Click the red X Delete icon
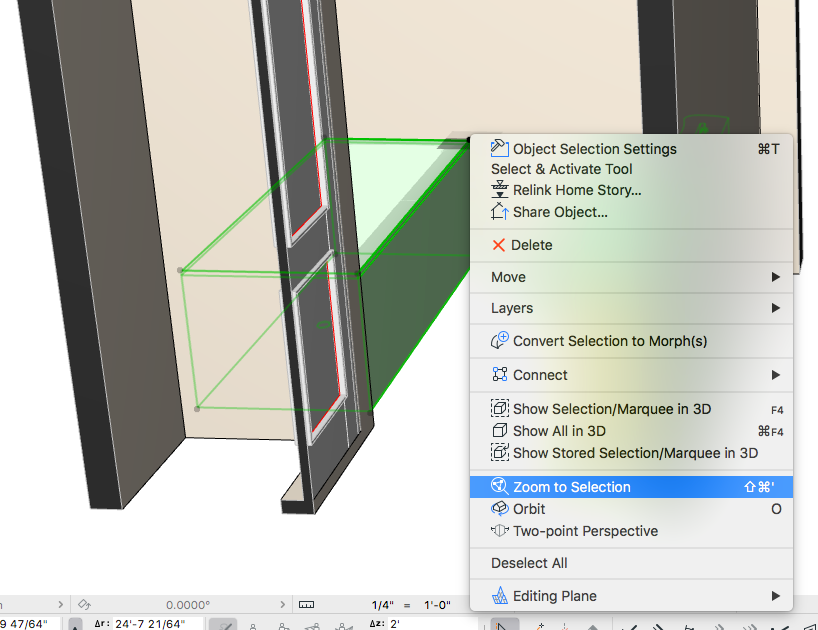Viewport: 818px width, 630px height. click(499, 245)
